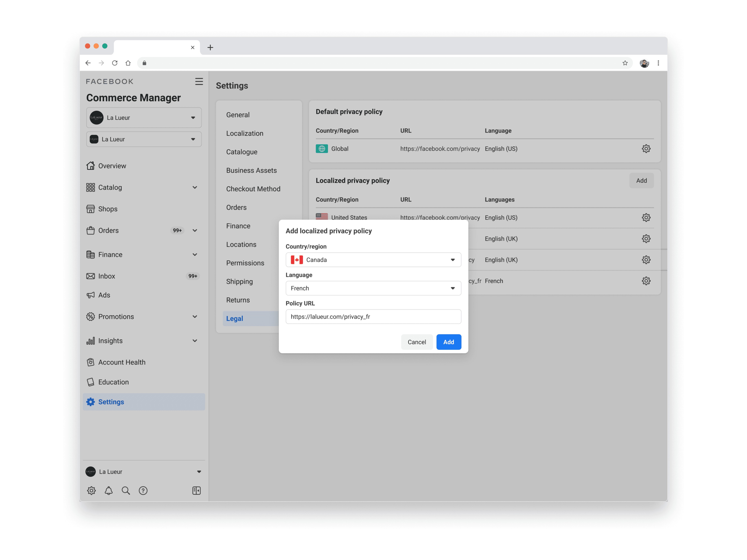The width and height of the screenshot is (747, 560).
Task: Open notifications bell icon
Action: [x=108, y=491]
